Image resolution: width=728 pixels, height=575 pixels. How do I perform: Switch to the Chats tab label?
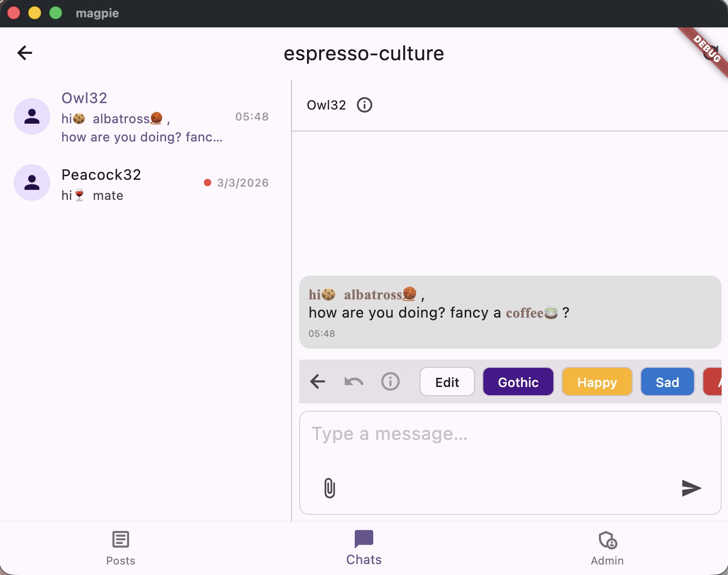[x=364, y=560]
